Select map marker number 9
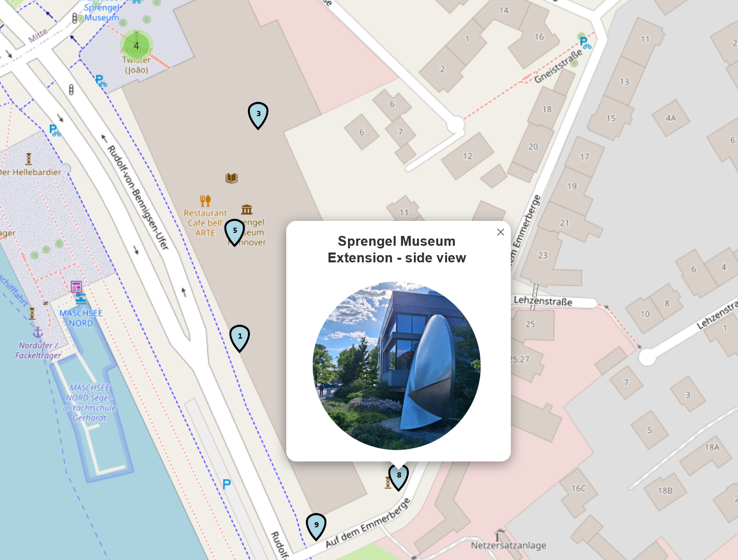This screenshot has height=560, width=738. coord(316,526)
